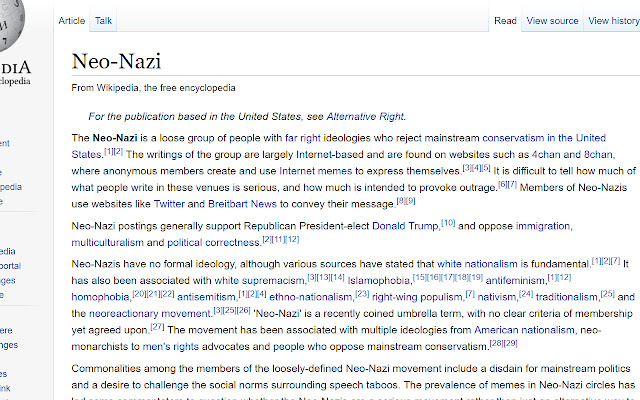Open the Islamophobia link
The image size is (640, 400).
click(378, 280)
